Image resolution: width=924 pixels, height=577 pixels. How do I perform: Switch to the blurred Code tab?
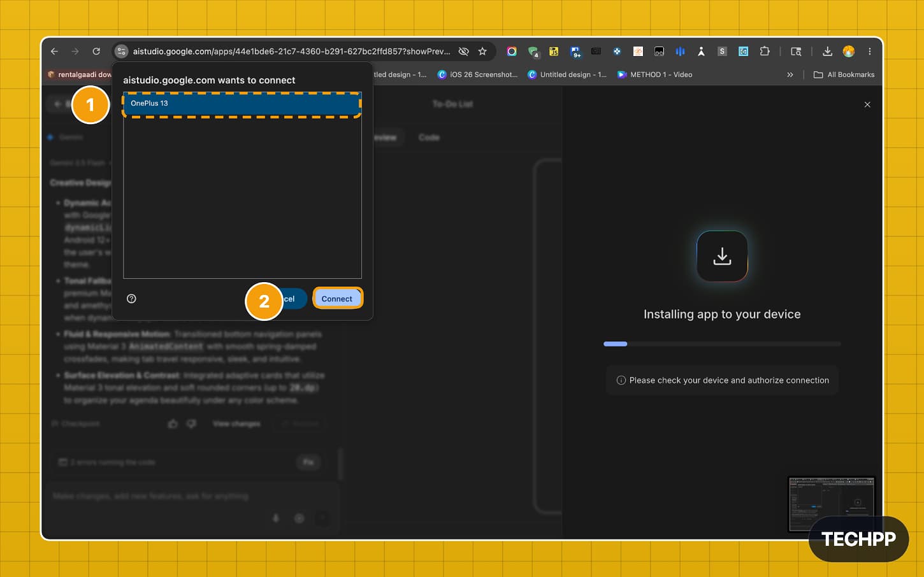click(x=429, y=138)
